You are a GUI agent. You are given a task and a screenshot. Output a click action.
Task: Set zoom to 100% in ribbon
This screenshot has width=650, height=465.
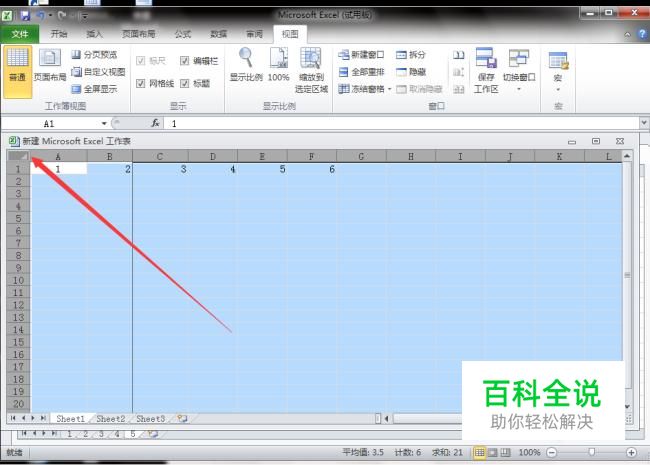point(279,65)
